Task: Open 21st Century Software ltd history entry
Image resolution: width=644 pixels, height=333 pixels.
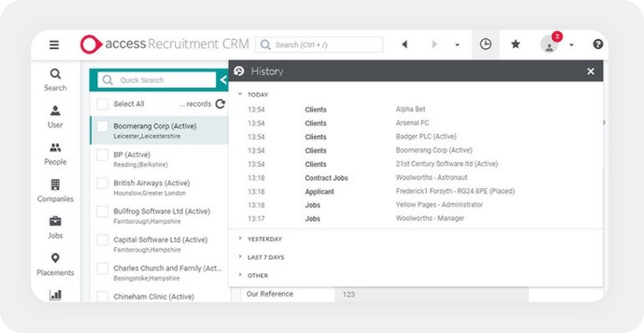Action: pos(447,164)
